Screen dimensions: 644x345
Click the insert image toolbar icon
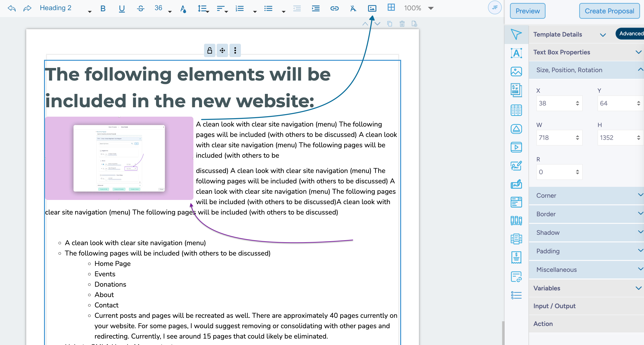click(x=372, y=8)
